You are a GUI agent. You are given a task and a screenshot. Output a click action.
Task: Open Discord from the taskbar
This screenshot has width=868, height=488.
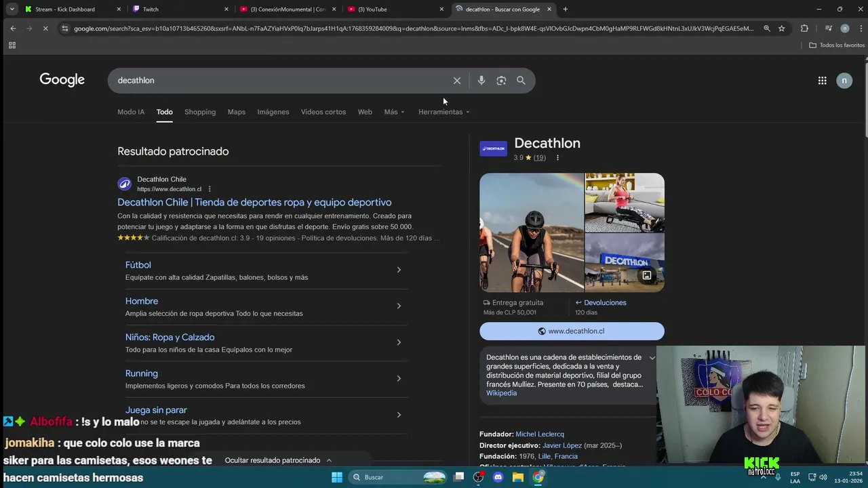(498, 477)
